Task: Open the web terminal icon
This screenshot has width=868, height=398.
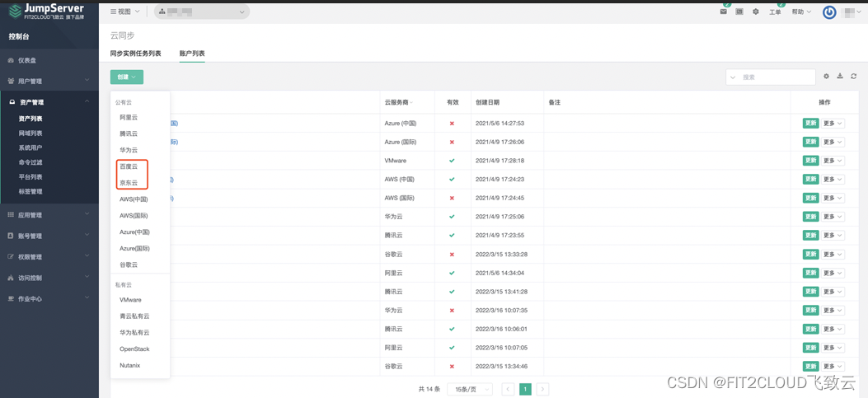Action: pyautogui.click(x=739, y=12)
